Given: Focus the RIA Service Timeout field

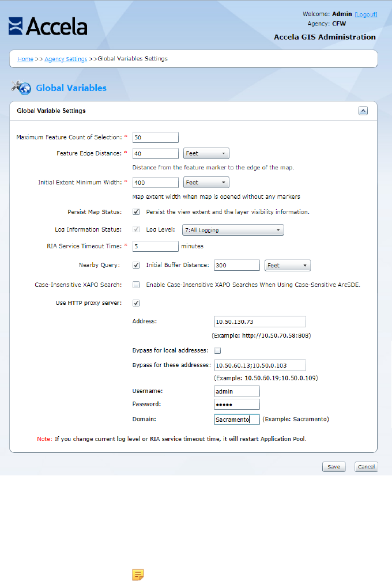Looking at the screenshot, I should pos(155,246).
